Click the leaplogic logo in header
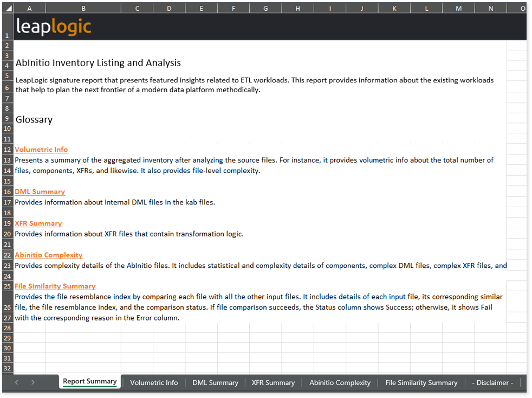 tap(54, 26)
